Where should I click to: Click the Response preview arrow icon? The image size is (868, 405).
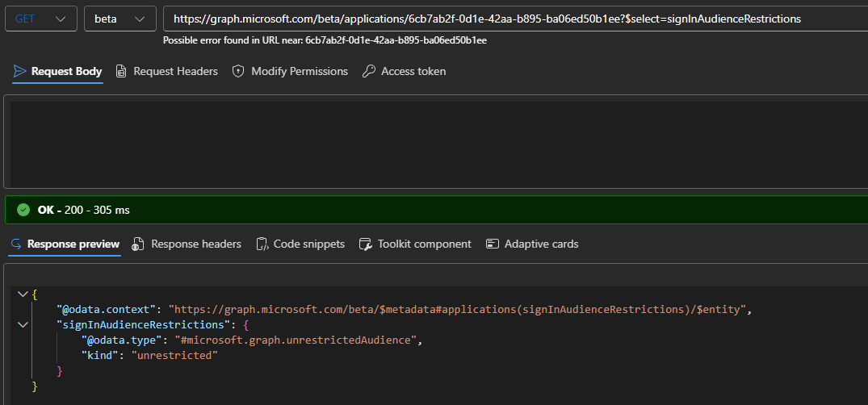tap(15, 244)
